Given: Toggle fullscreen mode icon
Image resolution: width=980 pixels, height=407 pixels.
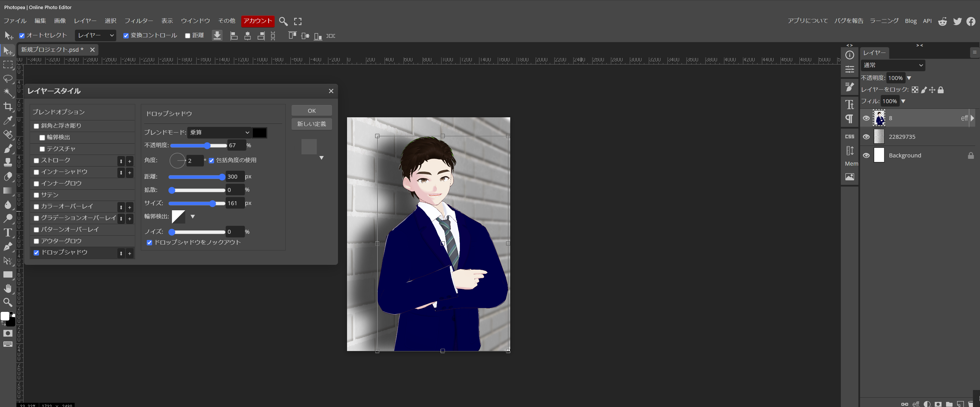Looking at the screenshot, I should pyautogui.click(x=298, y=21).
